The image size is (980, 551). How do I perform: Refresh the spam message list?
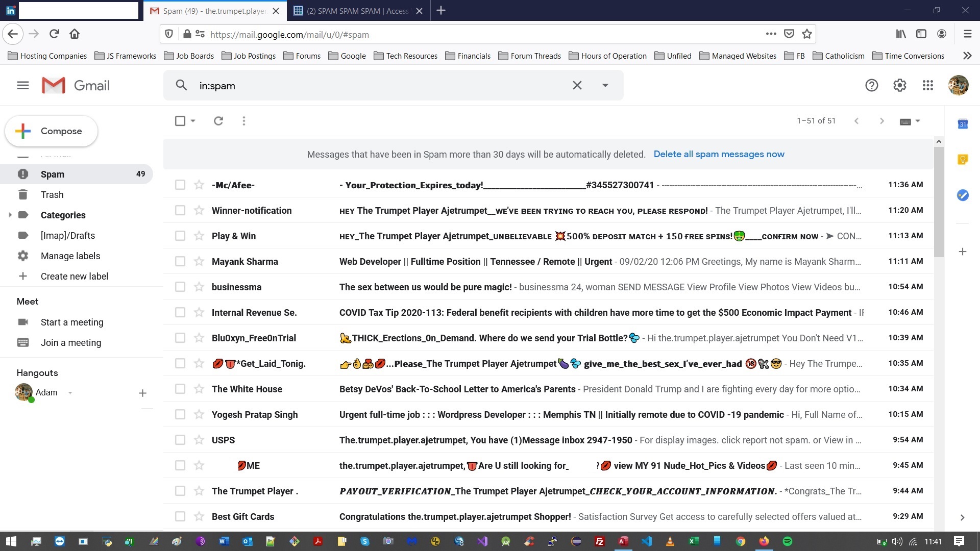218,121
